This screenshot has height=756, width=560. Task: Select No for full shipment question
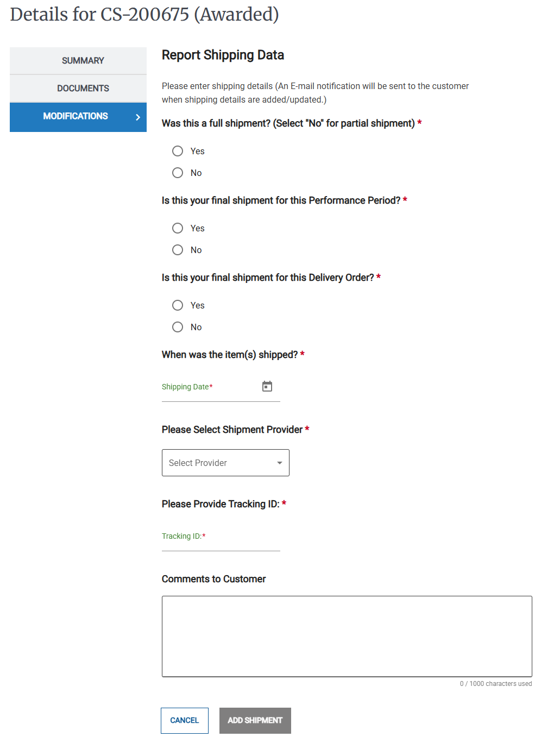click(177, 172)
